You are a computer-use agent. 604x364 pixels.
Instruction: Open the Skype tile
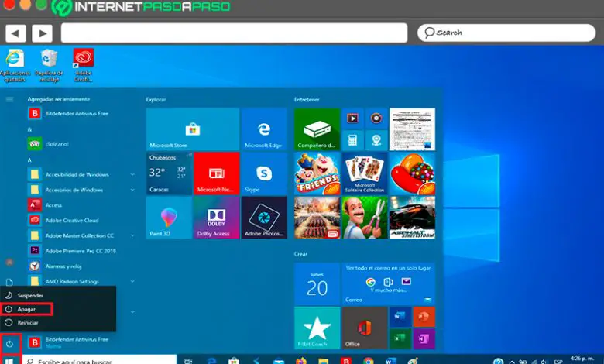[x=264, y=173]
